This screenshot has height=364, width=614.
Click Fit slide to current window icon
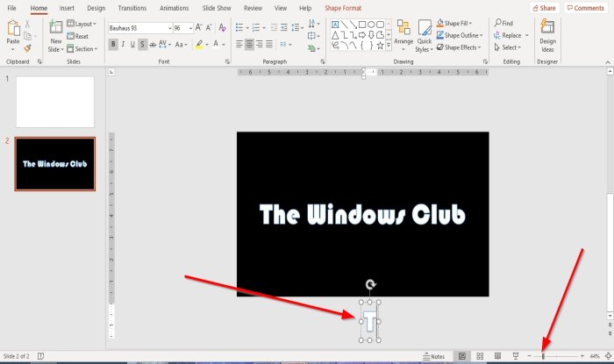pyautogui.click(x=608, y=356)
